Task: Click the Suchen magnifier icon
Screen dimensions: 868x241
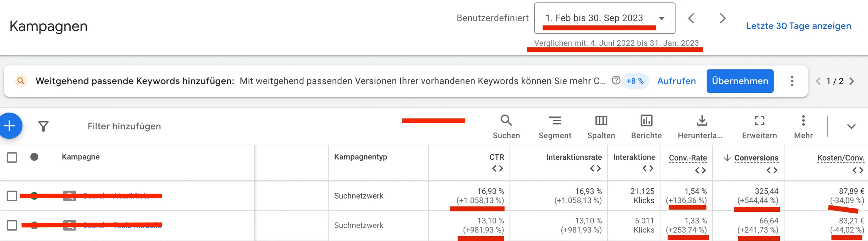Action: 506,120
